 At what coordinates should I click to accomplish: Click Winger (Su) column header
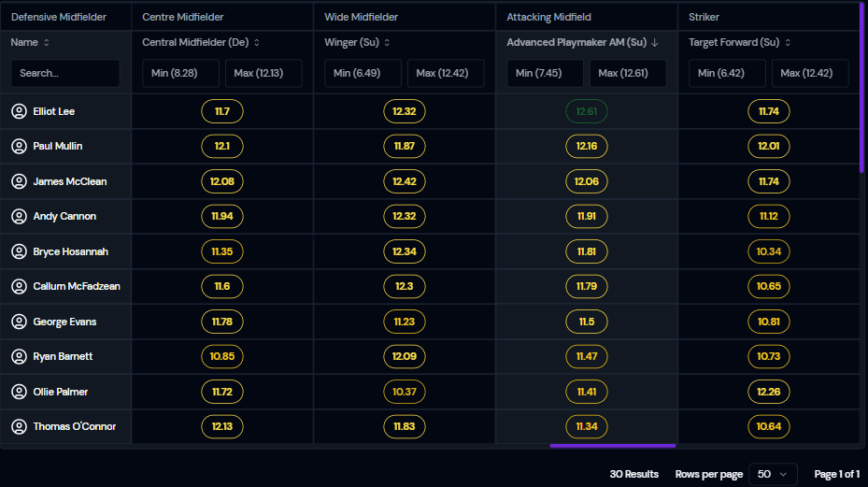(x=351, y=43)
